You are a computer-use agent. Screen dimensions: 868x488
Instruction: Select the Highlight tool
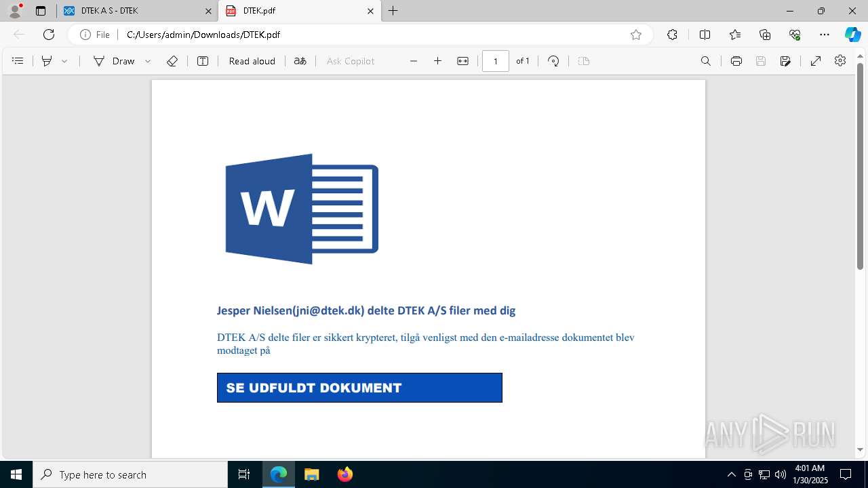coord(47,61)
